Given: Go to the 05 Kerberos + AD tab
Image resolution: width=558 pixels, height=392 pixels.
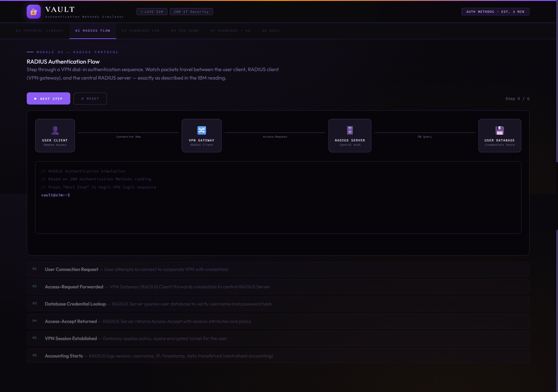Looking at the screenshot, I should tap(230, 30).
